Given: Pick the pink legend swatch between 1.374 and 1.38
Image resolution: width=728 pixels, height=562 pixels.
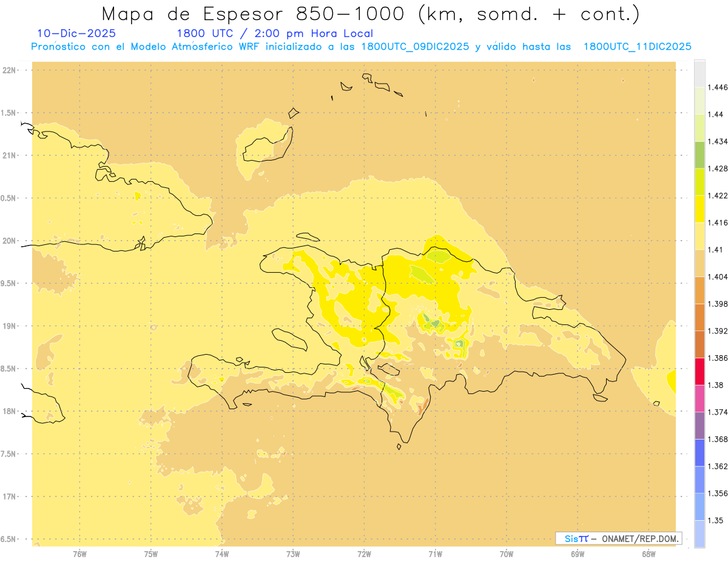Looking at the screenshot, I should point(699,398).
